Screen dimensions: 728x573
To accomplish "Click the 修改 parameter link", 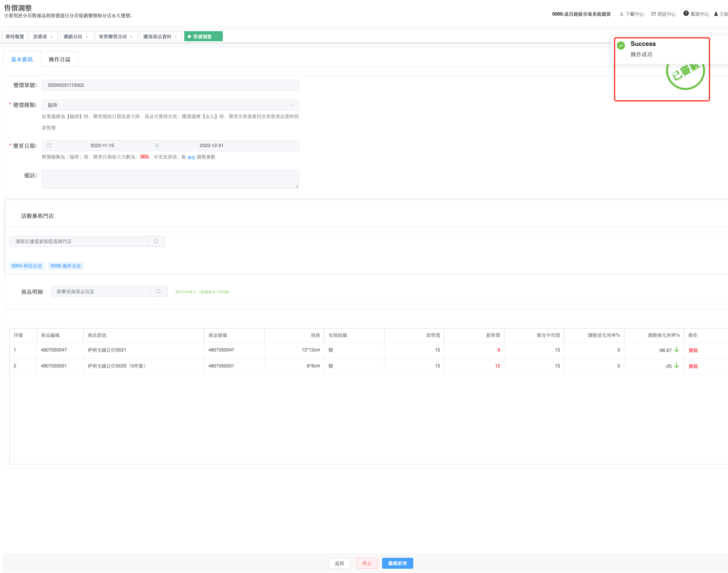I will point(191,158).
